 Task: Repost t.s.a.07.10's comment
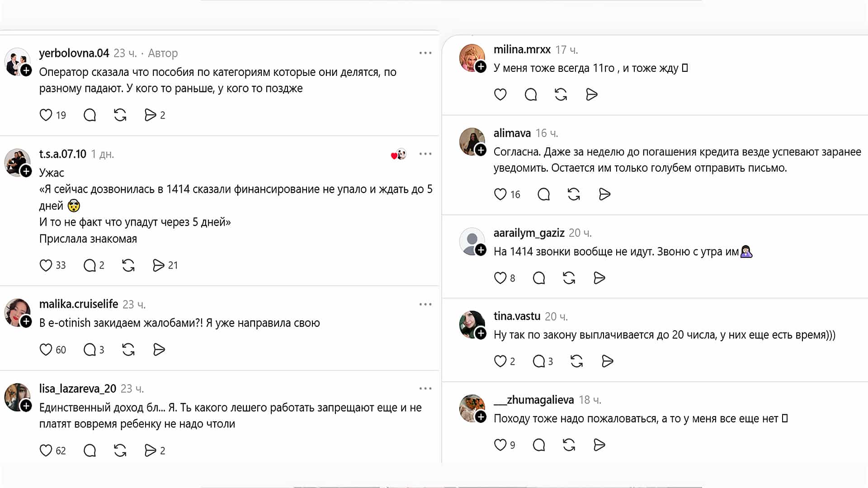pyautogui.click(x=128, y=265)
